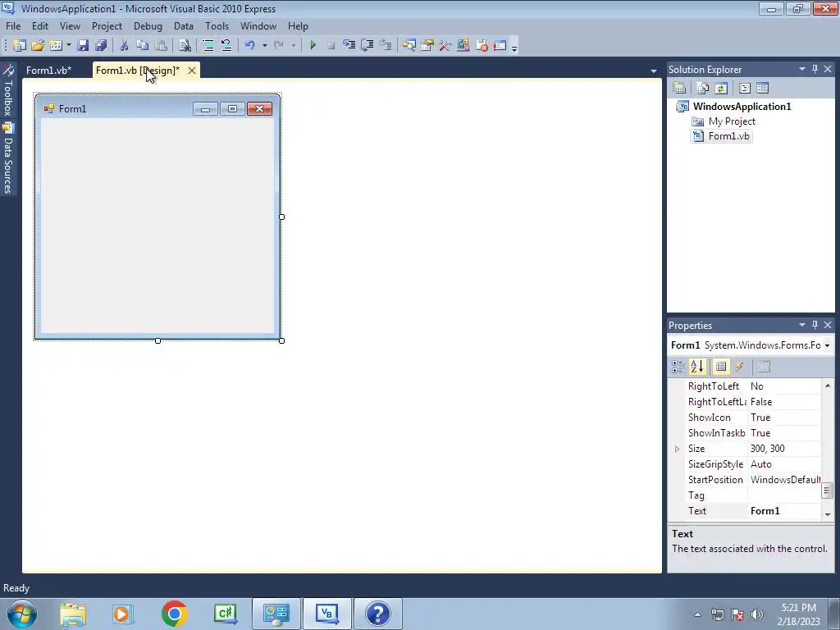
Task: Select Form1.vb in Solution Explorer
Action: point(728,136)
